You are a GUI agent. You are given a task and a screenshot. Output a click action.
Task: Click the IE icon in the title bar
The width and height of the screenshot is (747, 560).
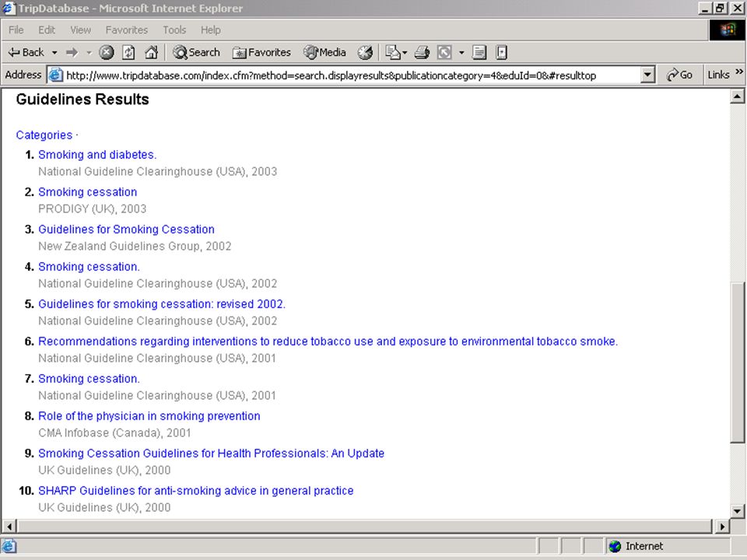[x=9, y=8]
